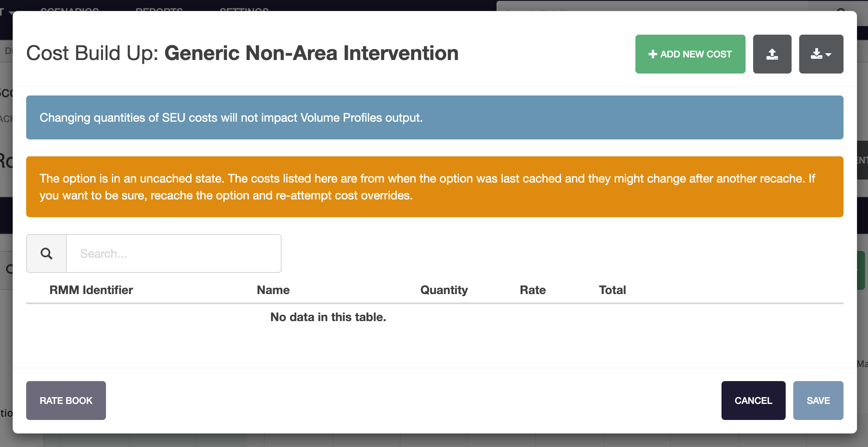Sort by the RMM Identifier column
Screen dimensions: 868x447
(x=91, y=290)
